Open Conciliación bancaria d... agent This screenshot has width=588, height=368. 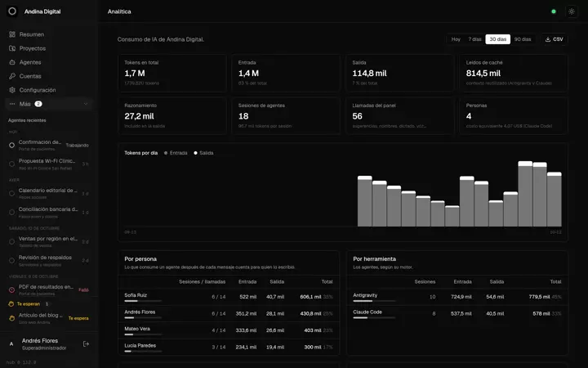point(49,212)
